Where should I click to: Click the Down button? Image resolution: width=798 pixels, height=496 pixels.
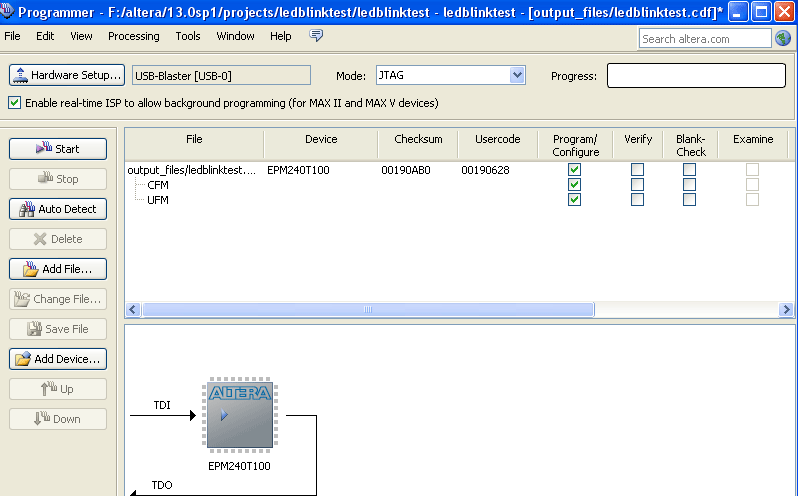click(x=58, y=419)
